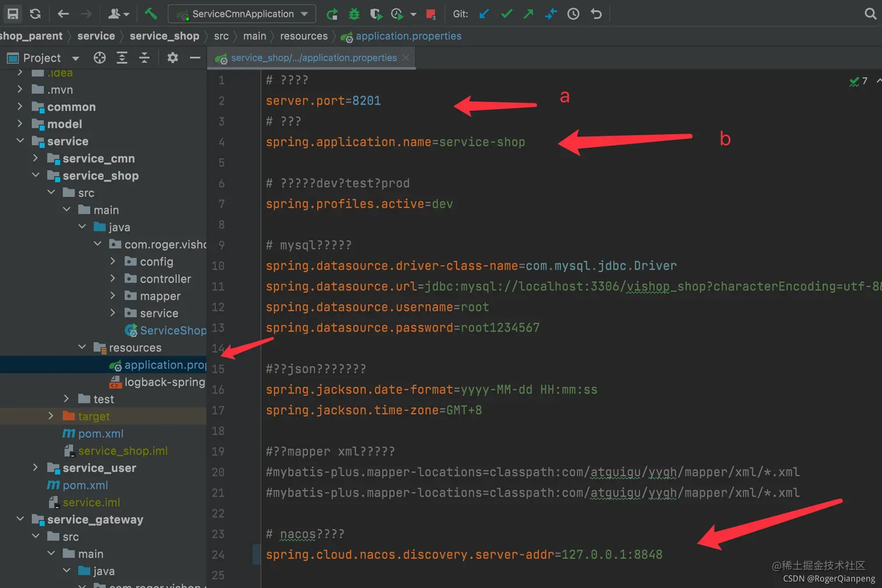Click the application.properties breadcrumb

(401, 36)
